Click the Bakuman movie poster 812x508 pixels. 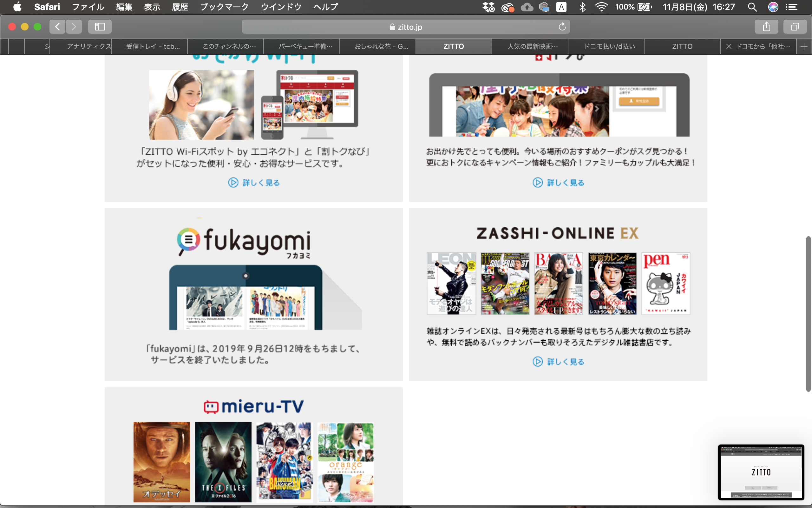click(x=285, y=462)
